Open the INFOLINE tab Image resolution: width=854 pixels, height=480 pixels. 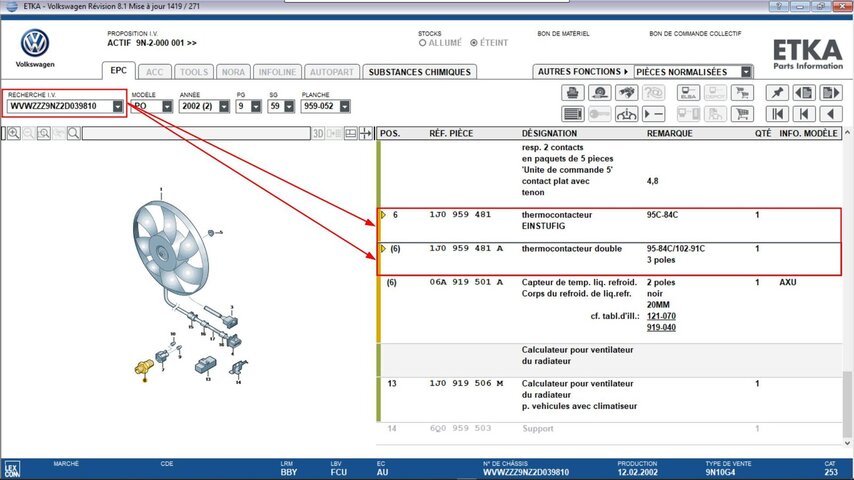pos(277,72)
